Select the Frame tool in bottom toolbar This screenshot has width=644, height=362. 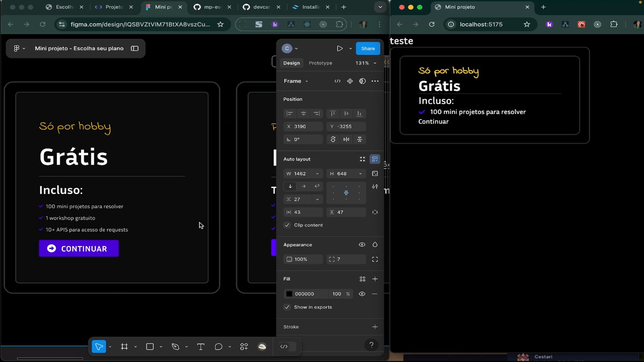point(124,347)
